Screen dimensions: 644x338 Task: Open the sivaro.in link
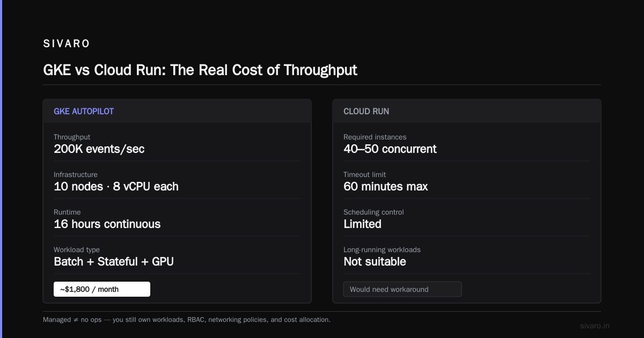click(595, 326)
